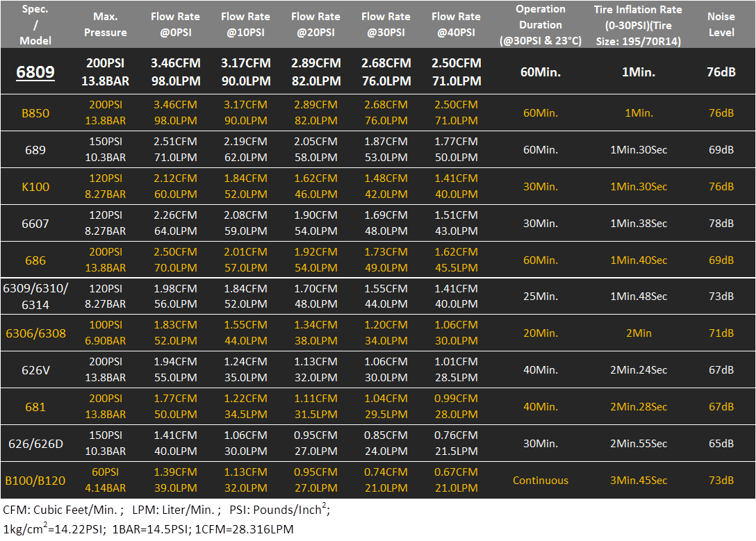Select the 626V model row label

click(35, 370)
